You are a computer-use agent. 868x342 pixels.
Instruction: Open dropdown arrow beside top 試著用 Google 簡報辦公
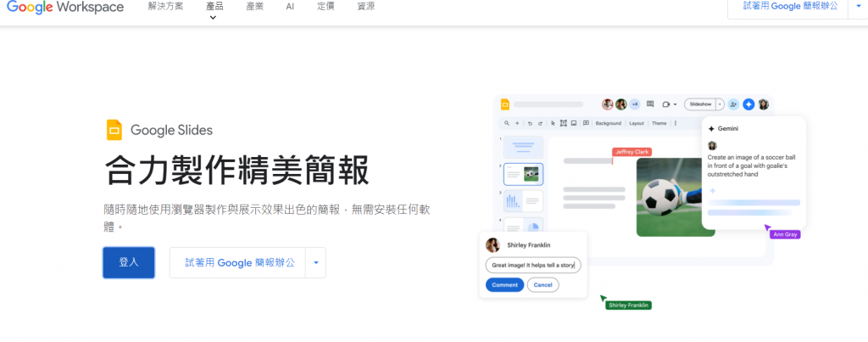pos(858,7)
